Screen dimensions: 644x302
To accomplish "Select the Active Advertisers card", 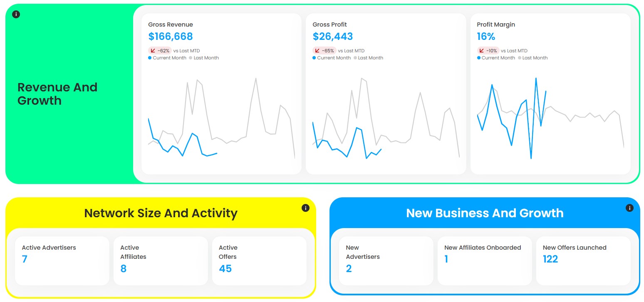I will 62,260.
